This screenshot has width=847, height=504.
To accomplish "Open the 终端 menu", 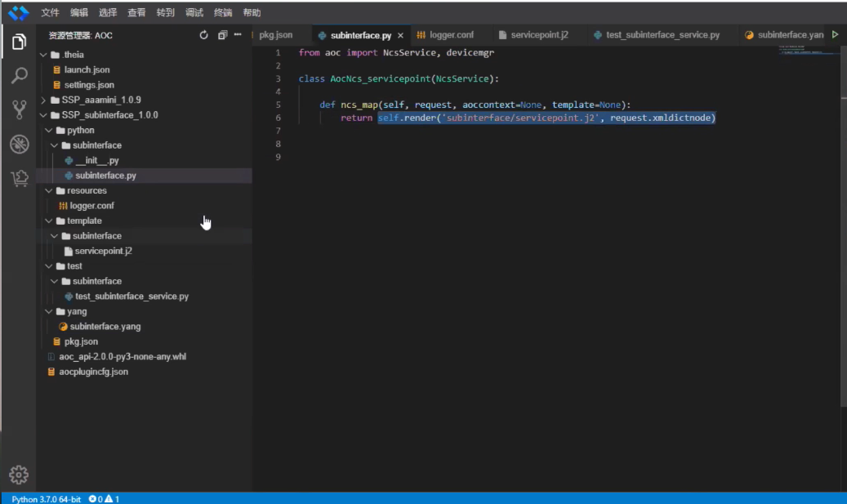I will pos(222,12).
